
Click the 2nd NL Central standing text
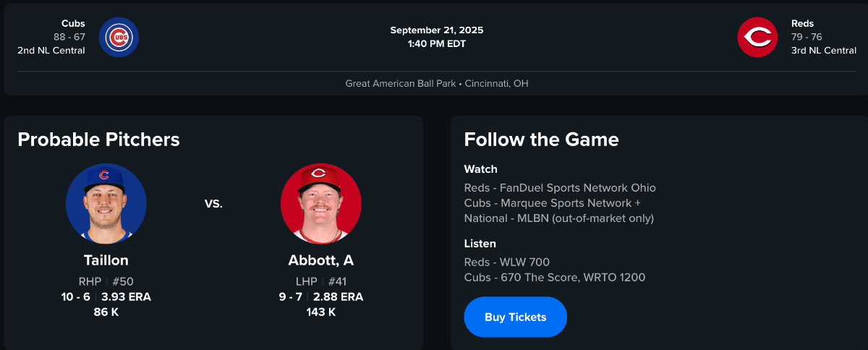pos(51,51)
